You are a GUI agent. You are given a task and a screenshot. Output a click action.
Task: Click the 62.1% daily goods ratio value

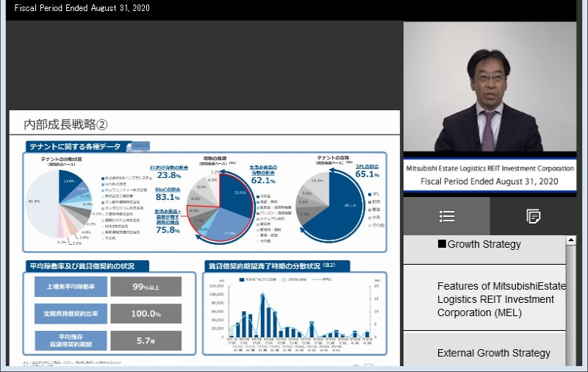coord(263,180)
